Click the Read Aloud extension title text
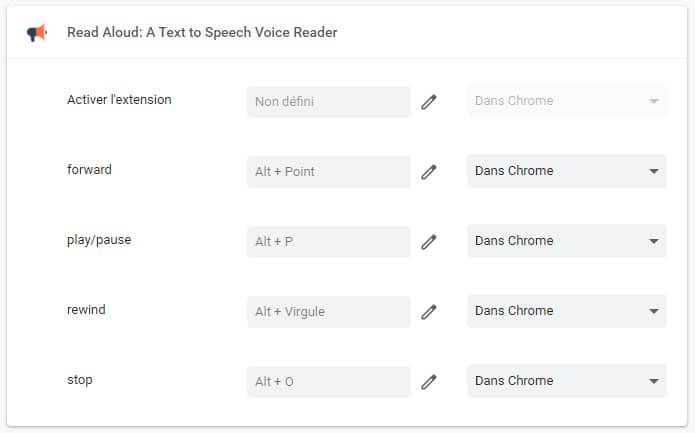The height and width of the screenshot is (433, 695). coord(202,32)
